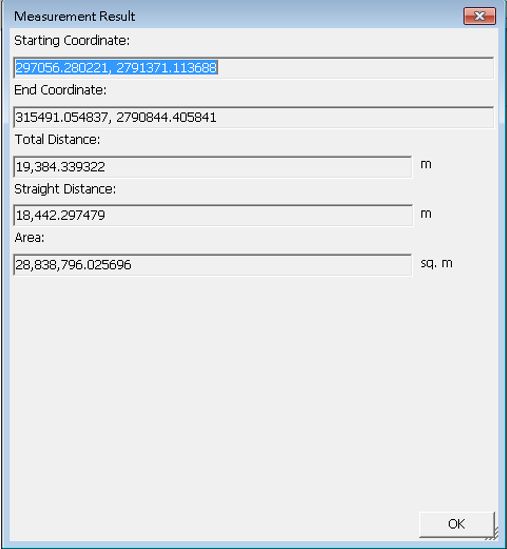Focus the Total Distance field showing 19,384.339322
Screen dimensions: 507x549
point(213,167)
